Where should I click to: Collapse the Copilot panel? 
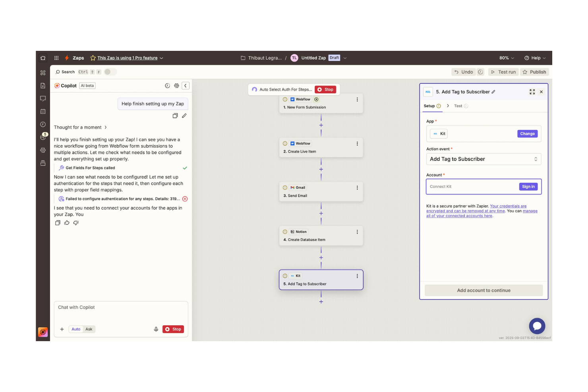(x=186, y=86)
